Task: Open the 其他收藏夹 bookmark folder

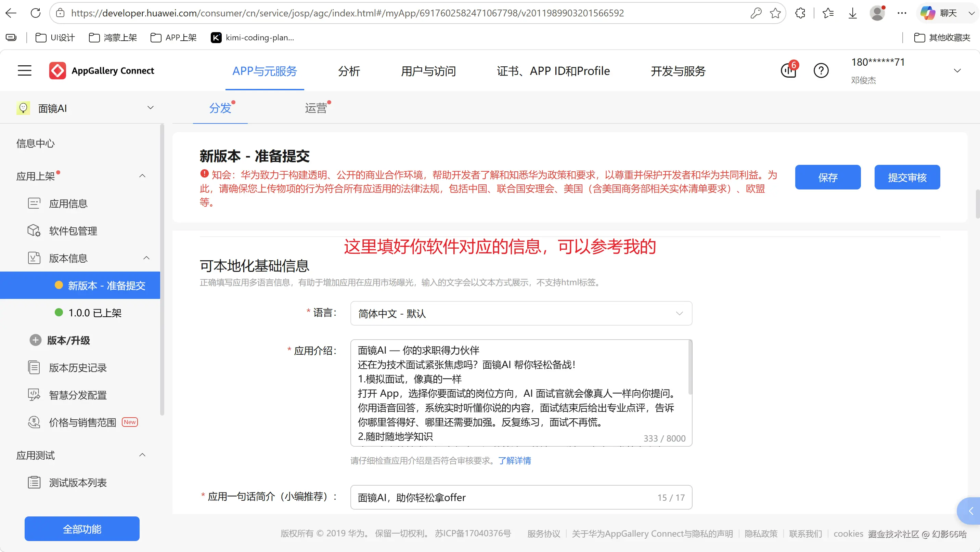Action: [942, 37]
